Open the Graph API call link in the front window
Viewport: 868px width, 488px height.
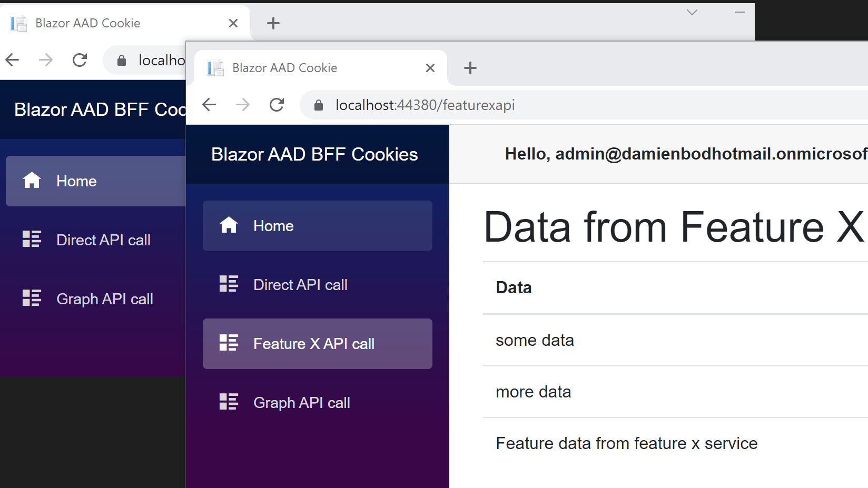[301, 403]
